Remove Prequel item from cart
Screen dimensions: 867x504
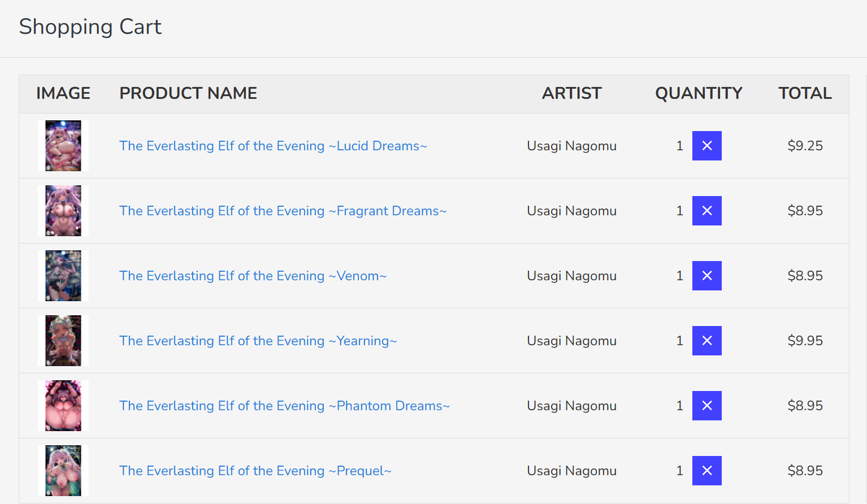tap(706, 471)
